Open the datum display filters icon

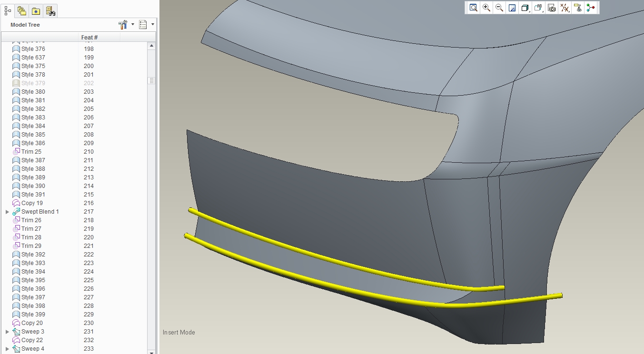tap(565, 8)
